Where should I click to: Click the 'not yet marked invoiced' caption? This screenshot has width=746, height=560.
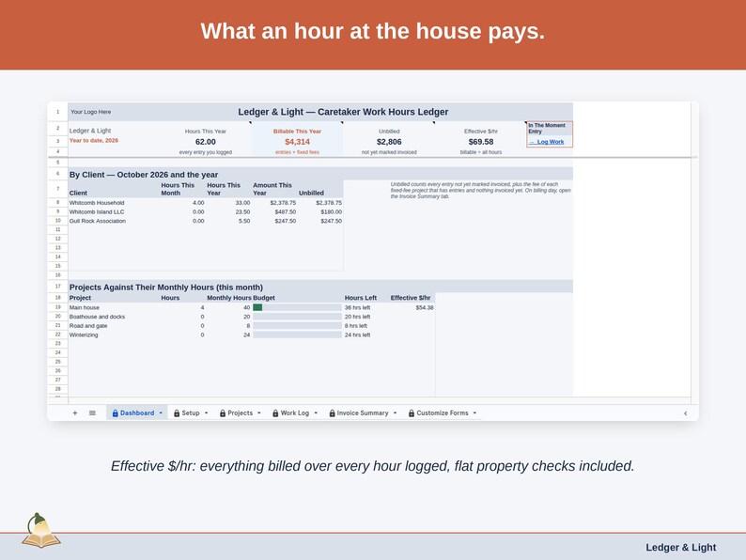pyautogui.click(x=389, y=152)
